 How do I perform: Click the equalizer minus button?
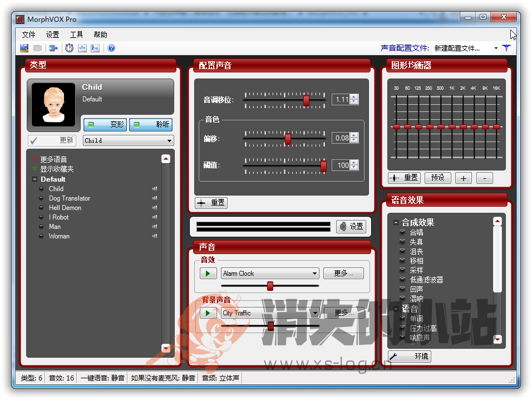coord(485,178)
